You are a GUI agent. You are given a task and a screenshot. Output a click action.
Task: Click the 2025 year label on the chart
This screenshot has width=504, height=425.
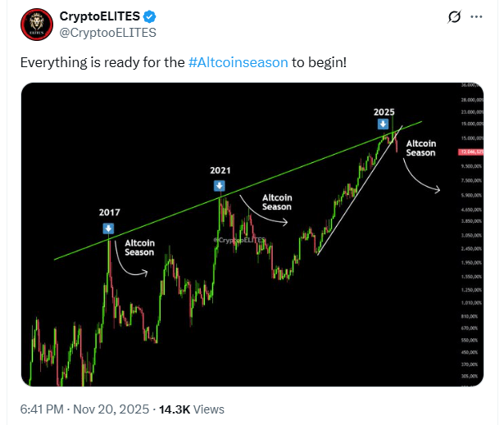pyautogui.click(x=384, y=111)
